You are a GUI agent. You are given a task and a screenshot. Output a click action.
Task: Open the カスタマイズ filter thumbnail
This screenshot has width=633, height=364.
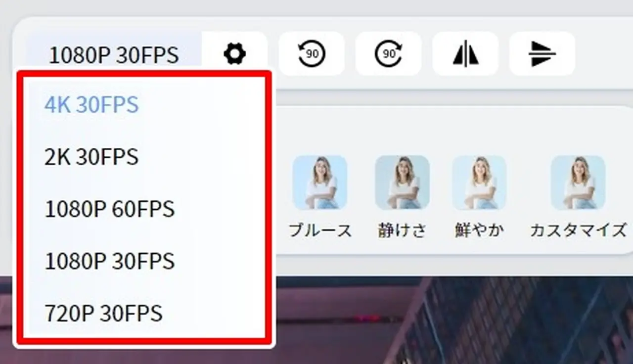click(578, 182)
